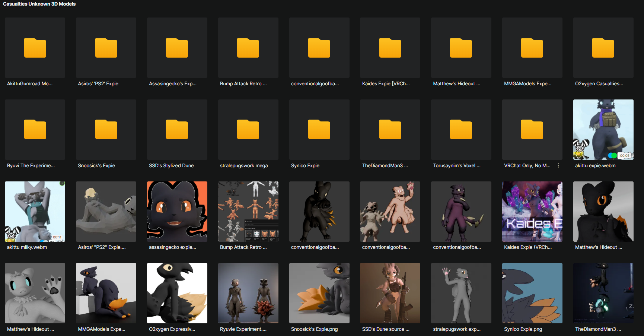
Task: Click the "SSD's Dune source ..." file name
Action: [x=386, y=329]
